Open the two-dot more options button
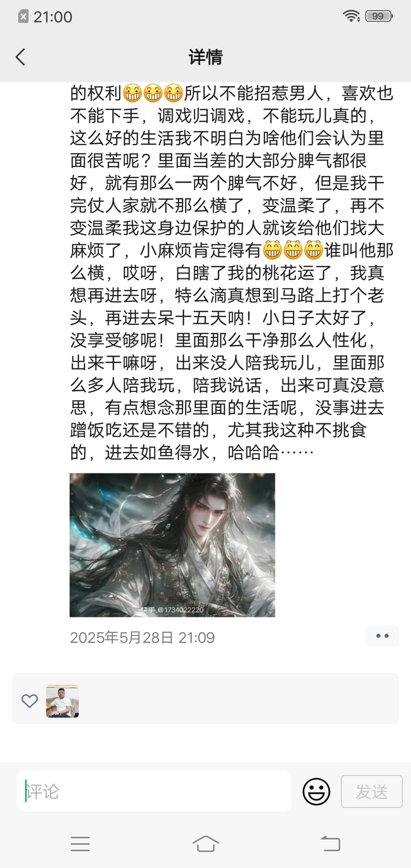 [x=383, y=635]
